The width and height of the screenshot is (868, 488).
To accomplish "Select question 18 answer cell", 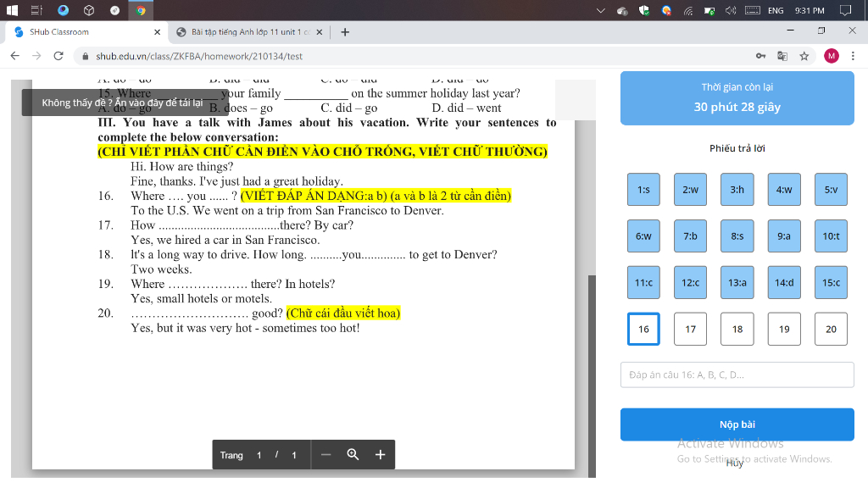I will [x=737, y=330].
